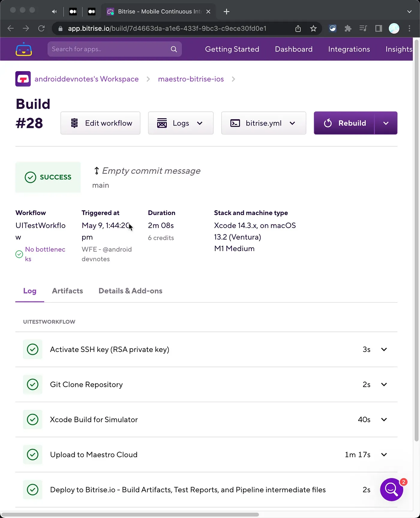The width and height of the screenshot is (420, 518).
Task: Switch to the Artifacts tab
Action: [x=67, y=291]
